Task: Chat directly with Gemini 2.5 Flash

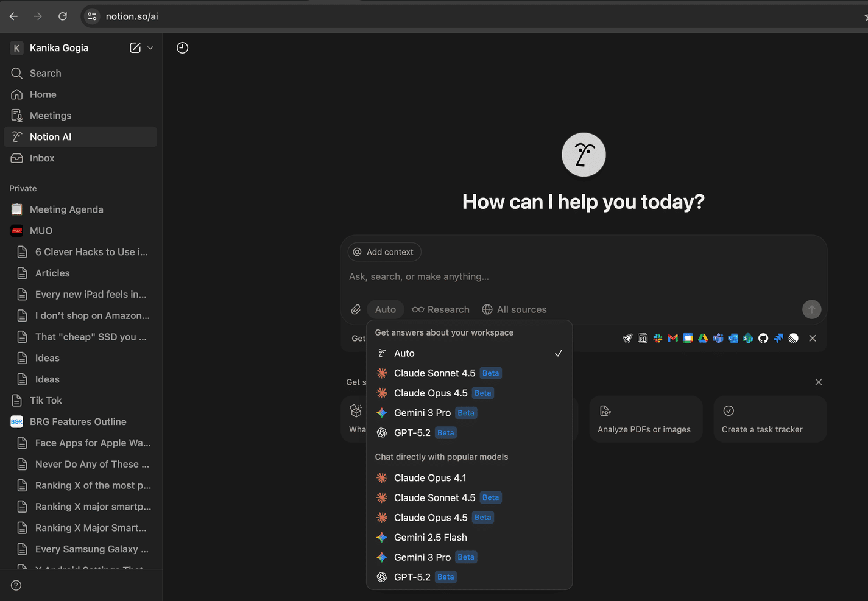Action: [x=469, y=538]
